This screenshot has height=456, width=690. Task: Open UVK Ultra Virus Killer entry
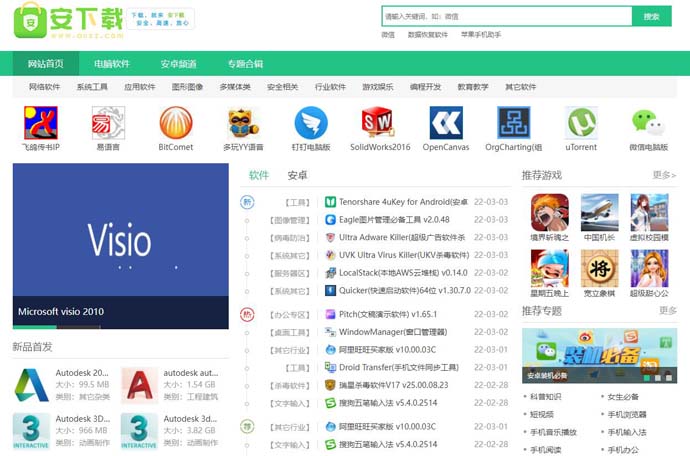(404, 255)
